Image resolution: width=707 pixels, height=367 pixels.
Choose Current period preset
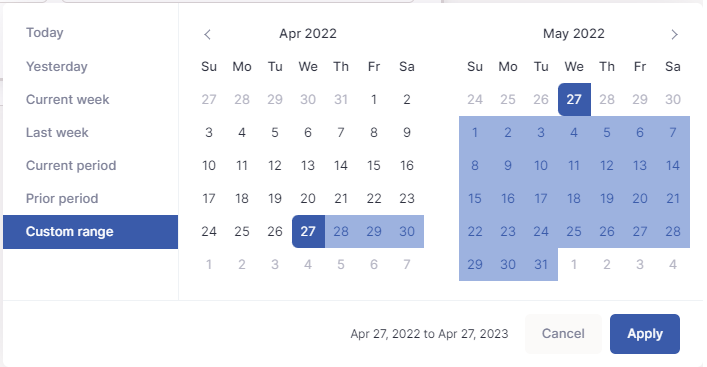(x=71, y=165)
